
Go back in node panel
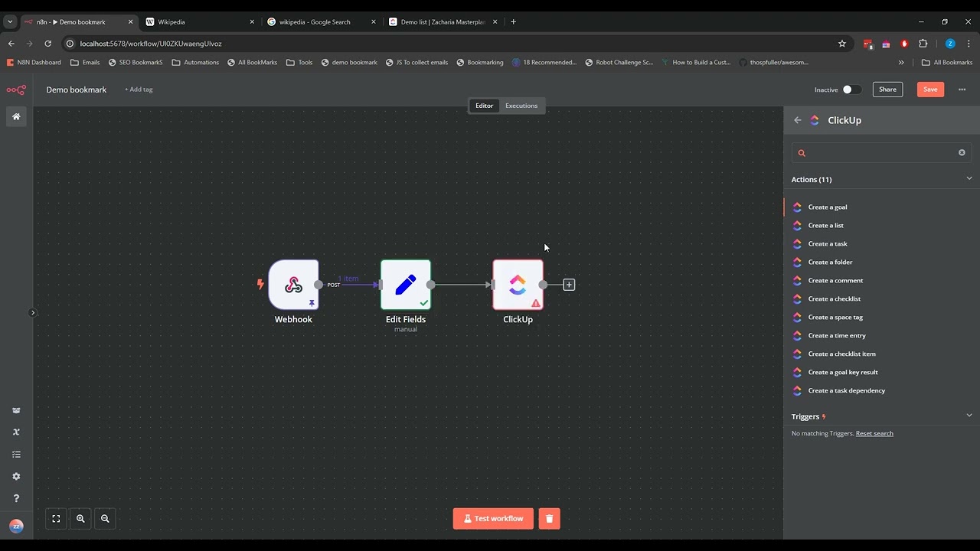[798, 120]
